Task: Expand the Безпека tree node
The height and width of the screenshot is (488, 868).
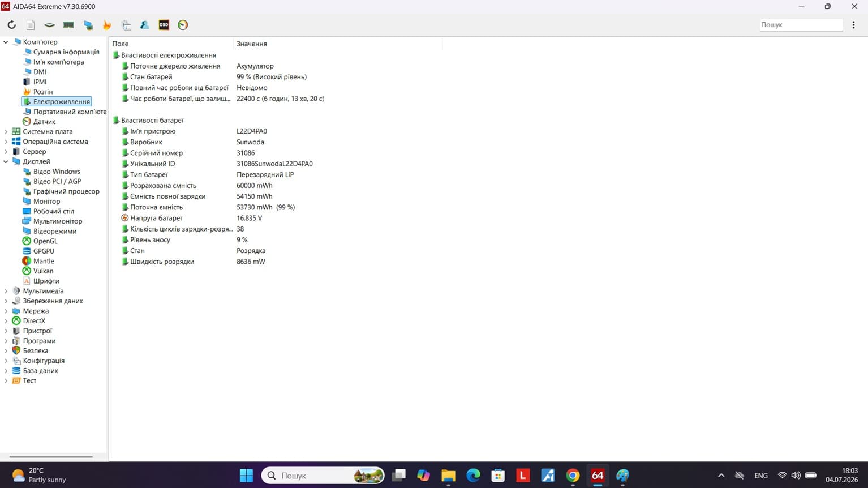Action: (x=6, y=350)
